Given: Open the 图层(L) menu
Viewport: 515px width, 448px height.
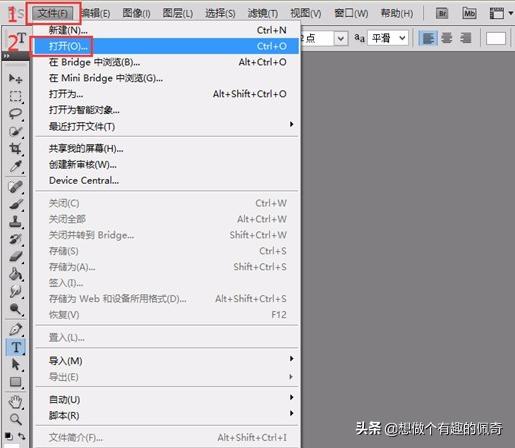Looking at the screenshot, I should (178, 13).
